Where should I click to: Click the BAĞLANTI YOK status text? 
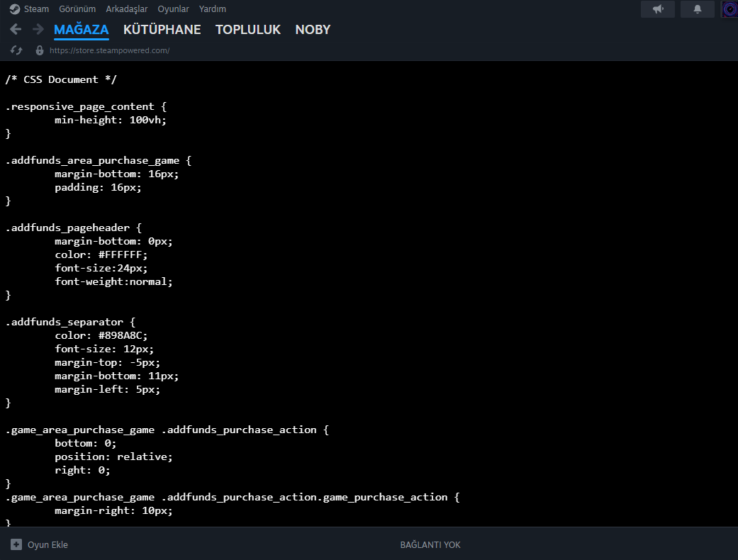pyautogui.click(x=430, y=544)
